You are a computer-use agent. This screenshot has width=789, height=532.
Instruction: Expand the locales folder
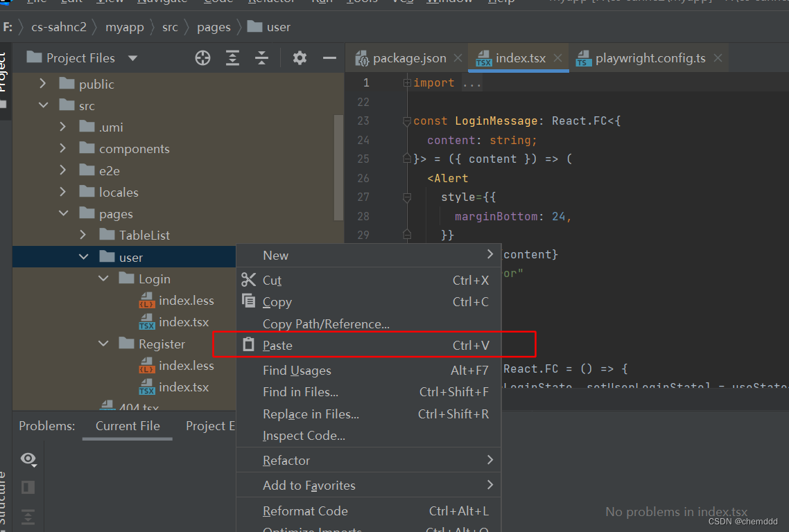point(63,192)
